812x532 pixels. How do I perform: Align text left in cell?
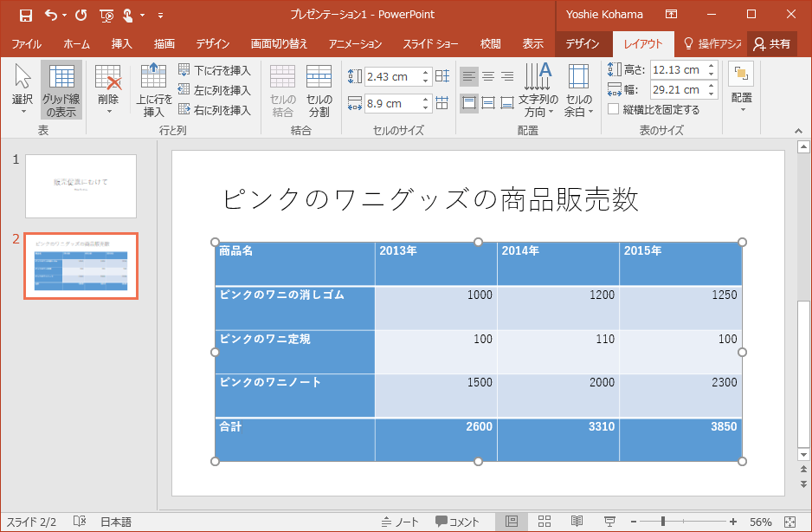point(468,77)
